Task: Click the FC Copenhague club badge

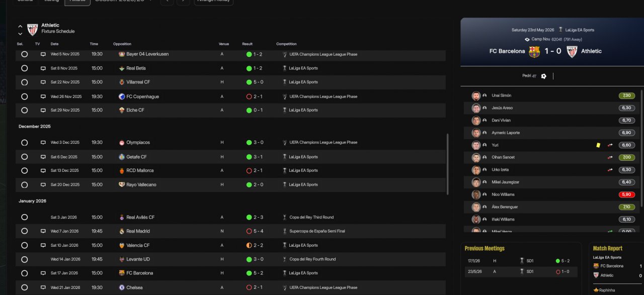Action: (x=122, y=96)
